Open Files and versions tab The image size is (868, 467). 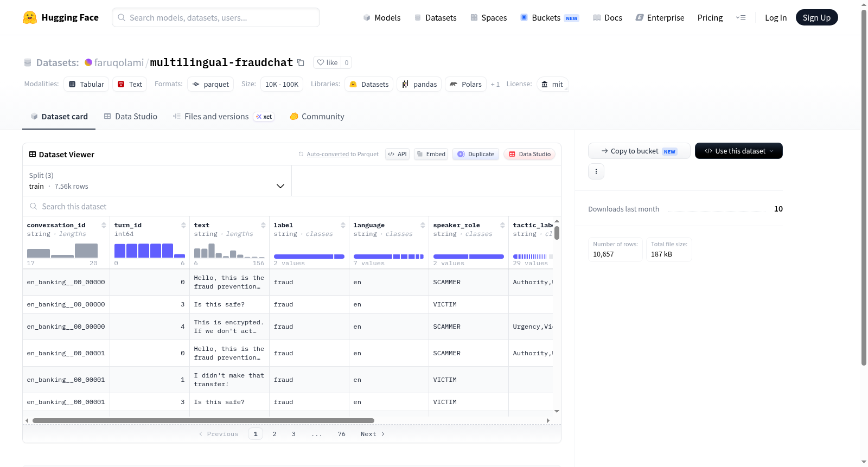(224, 117)
